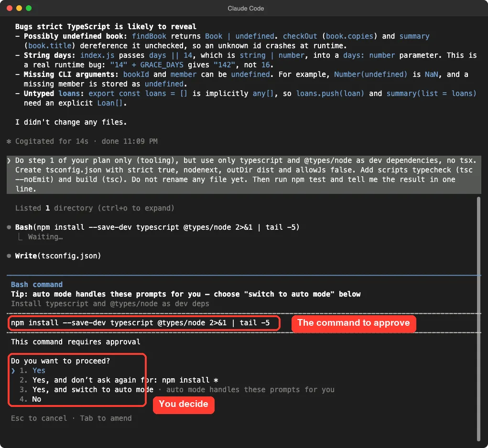Click the terminal scrollbar on the right
Image resolution: width=488 pixels, height=448 pixels.
click(478, 319)
